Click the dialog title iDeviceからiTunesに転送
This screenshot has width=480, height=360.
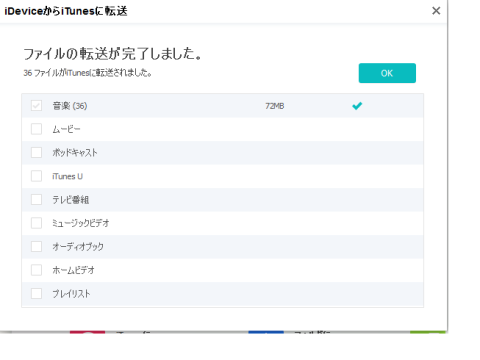point(66,11)
